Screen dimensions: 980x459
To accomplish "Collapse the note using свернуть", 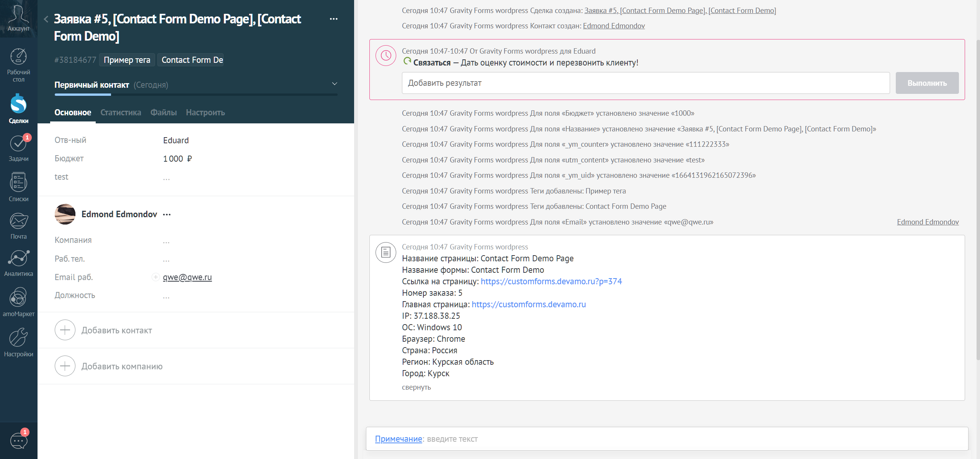I will pyautogui.click(x=416, y=387).
